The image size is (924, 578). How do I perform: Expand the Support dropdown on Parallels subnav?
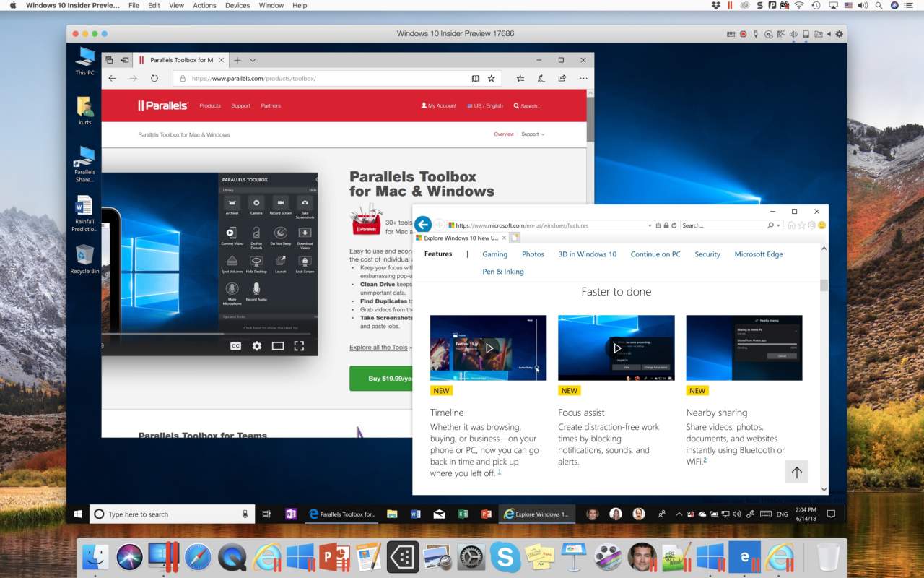coord(533,134)
